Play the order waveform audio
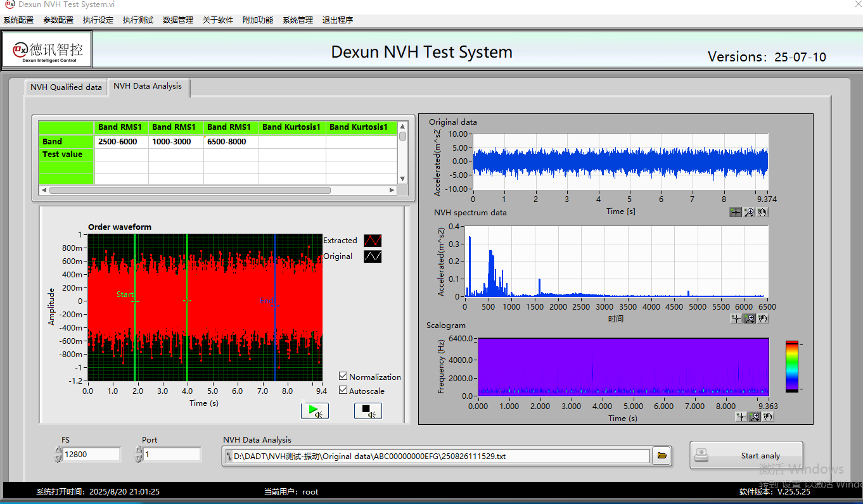The image size is (863, 504). click(314, 411)
